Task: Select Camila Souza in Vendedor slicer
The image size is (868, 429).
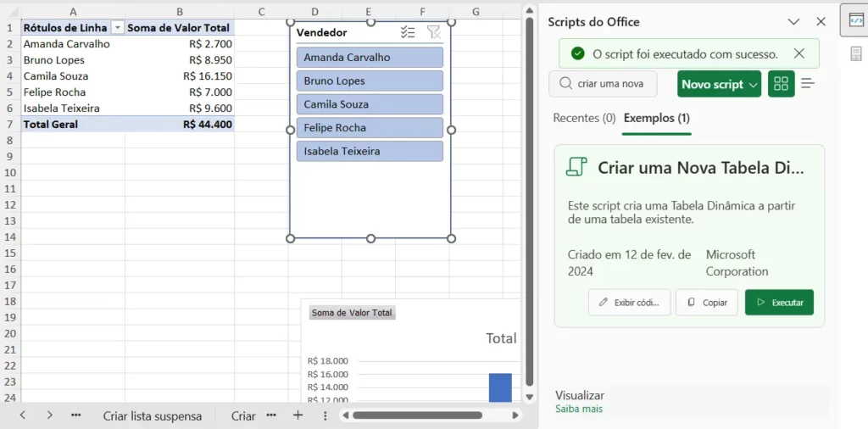Action: tap(370, 104)
